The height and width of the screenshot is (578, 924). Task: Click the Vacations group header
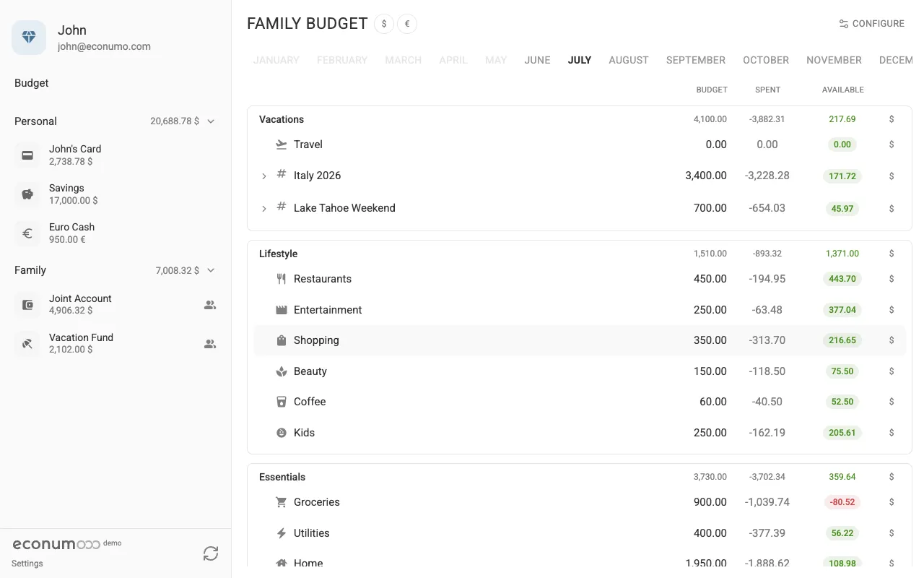282,119
